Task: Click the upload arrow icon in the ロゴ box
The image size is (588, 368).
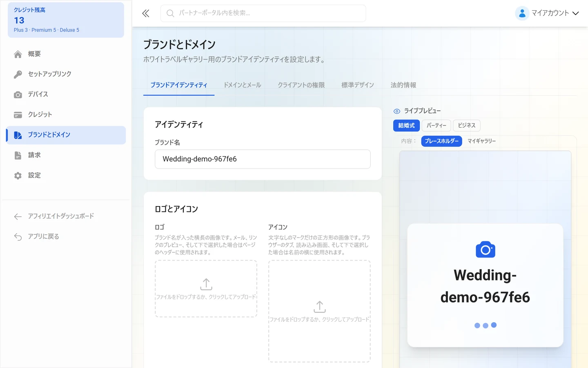Action: pos(206,284)
